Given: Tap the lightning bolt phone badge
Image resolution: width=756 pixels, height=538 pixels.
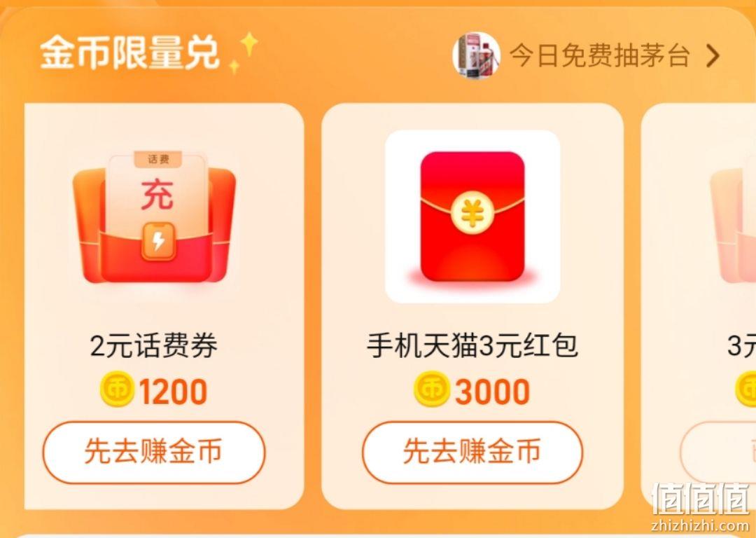Looking at the screenshot, I should (x=158, y=241).
